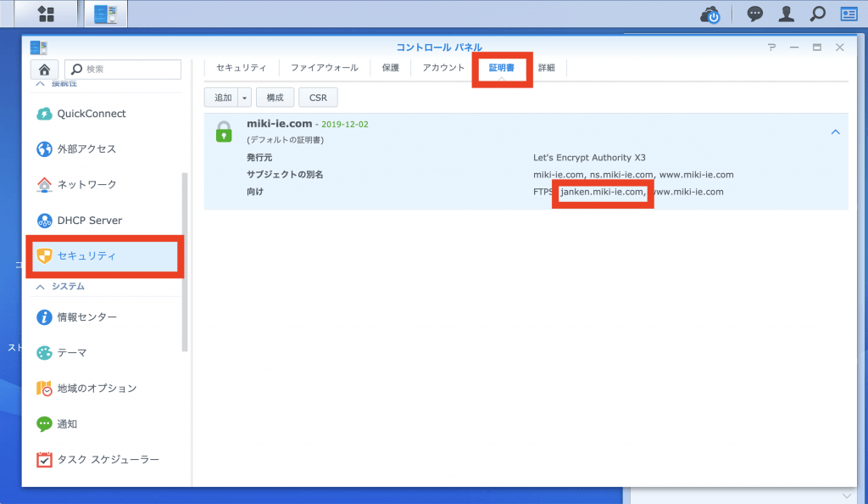Image resolution: width=868 pixels, height=504 pixels.
Task: Select DHCP Server in the sidebar
Action: click(89, 221)
